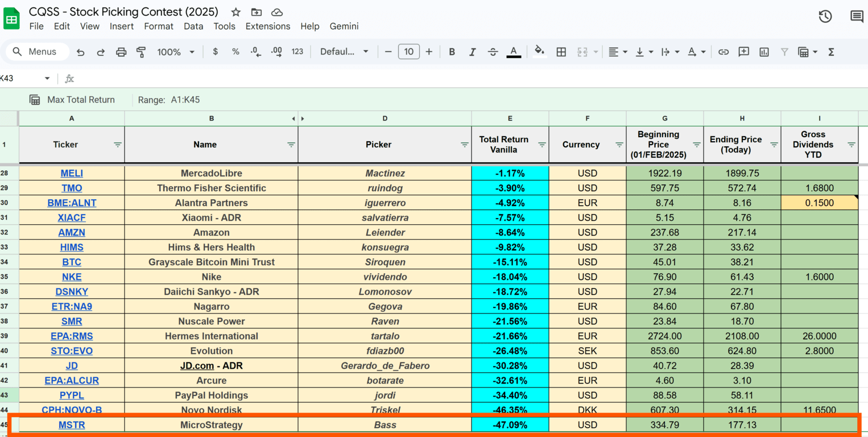Open the zoom 100% dropdown
The image size is (868, 437).
point(176,52)
